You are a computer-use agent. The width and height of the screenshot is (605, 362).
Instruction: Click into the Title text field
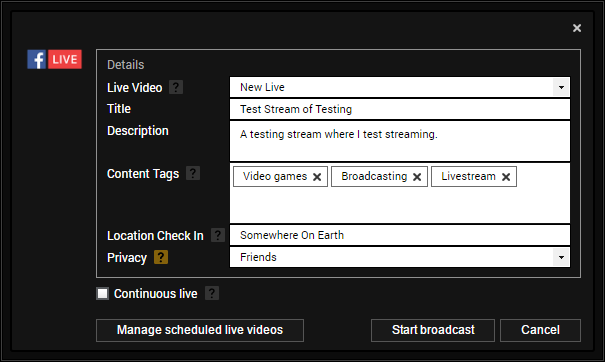pyautogui.click(x=400, y=109)
